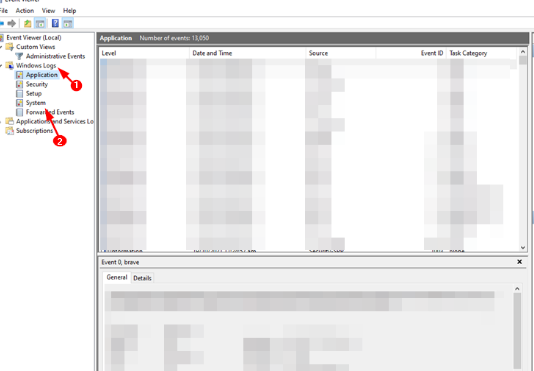Toggle the Show/Hide Console Tree toolbar icon
The width and height of the screenshot is (534, 371).
click(40, 23)
